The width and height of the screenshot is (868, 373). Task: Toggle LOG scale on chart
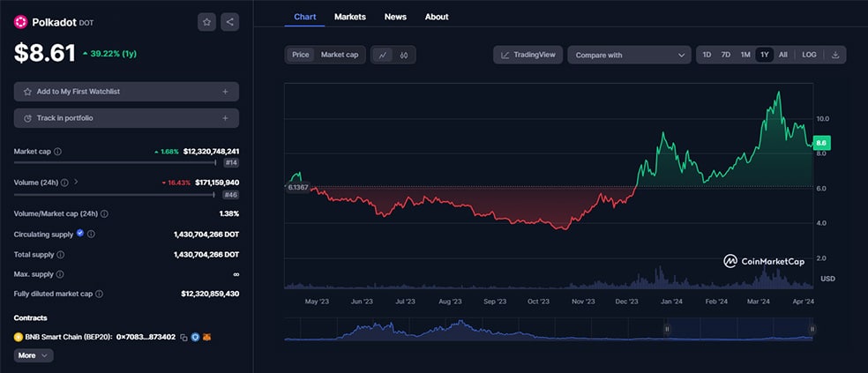click(809, 55)
